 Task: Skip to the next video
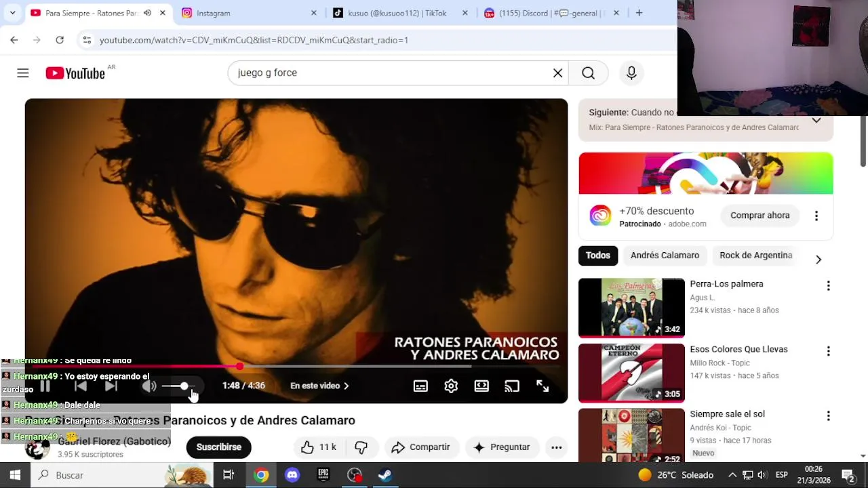[x=111, y=386]
